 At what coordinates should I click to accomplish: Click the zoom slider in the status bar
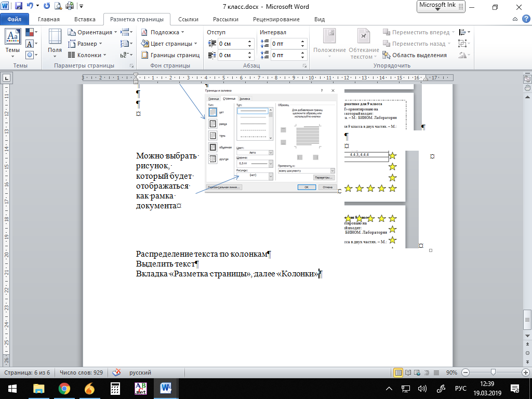[x=493, y=373]
